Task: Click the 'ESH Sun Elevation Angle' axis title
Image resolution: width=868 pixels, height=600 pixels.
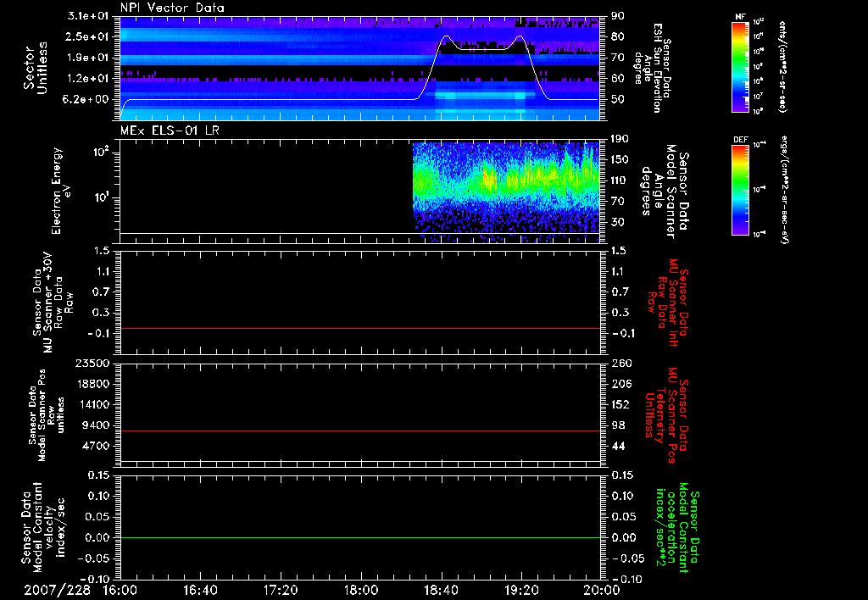Action: coord(653,68)
